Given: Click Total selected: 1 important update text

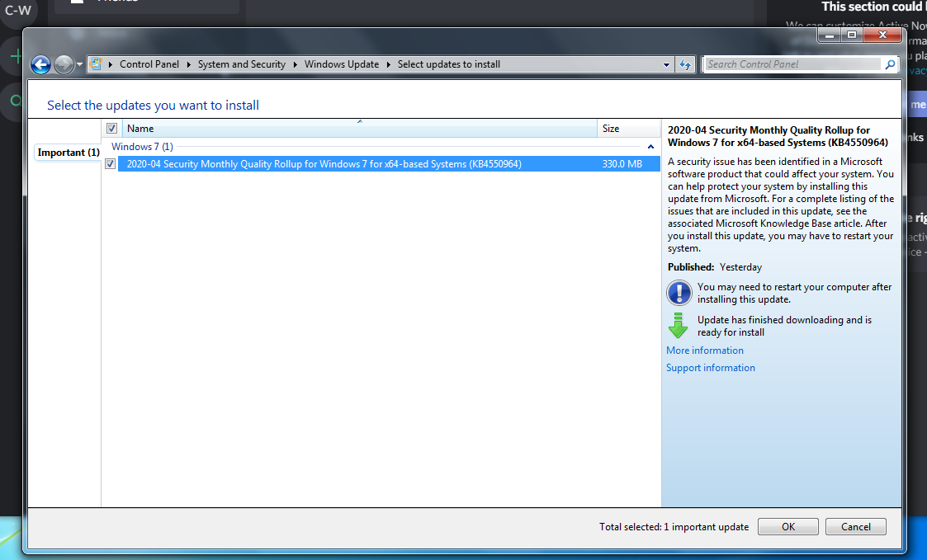Looking at the screenshot, I should (x=674, y=526).
